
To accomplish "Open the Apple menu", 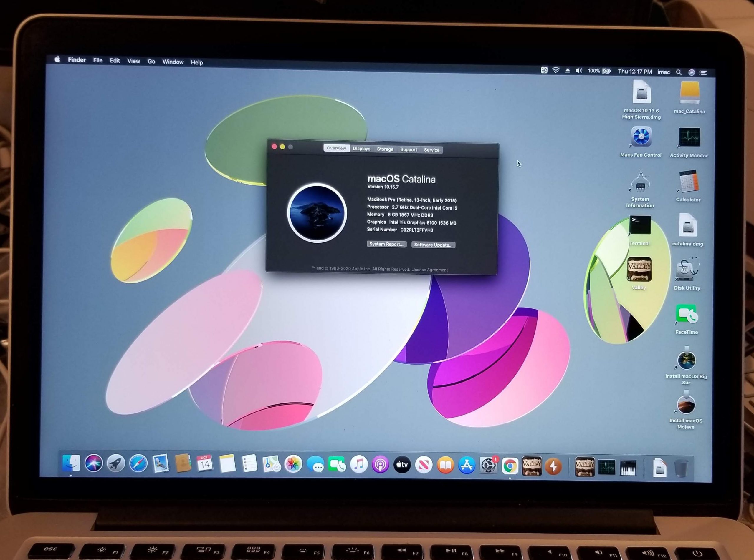I will (x=57, y=59).
